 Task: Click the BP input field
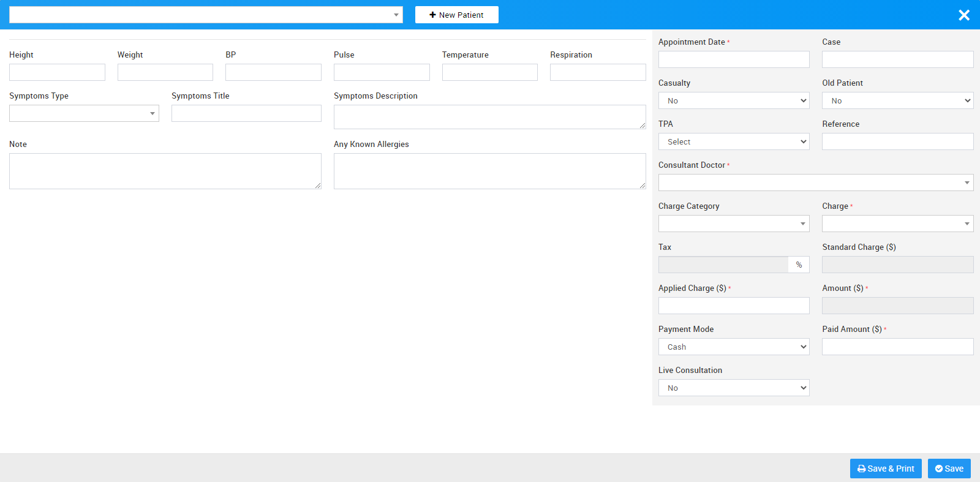click(273, 72)
